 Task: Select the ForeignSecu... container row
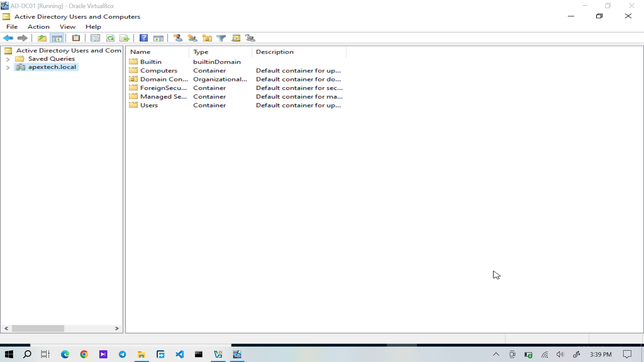(x=163, y=88)
